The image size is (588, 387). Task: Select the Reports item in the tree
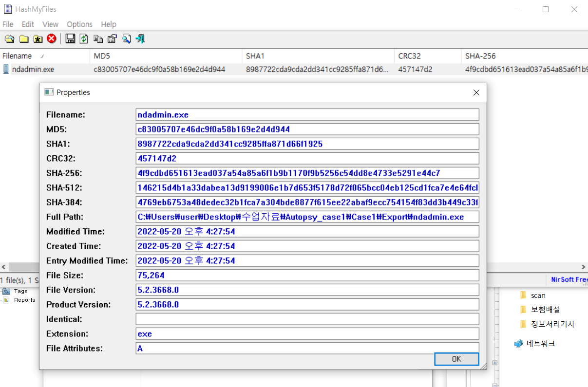[x=24, y=300]
